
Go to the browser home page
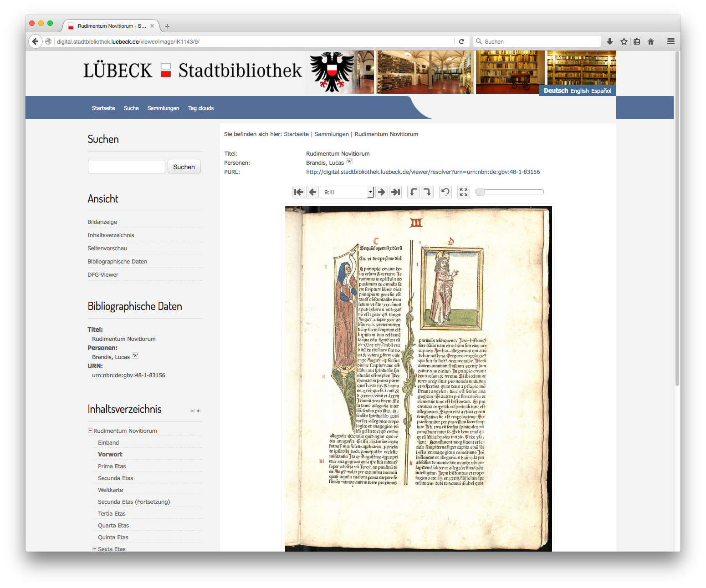pyautogui.click(x=651, y=41)
